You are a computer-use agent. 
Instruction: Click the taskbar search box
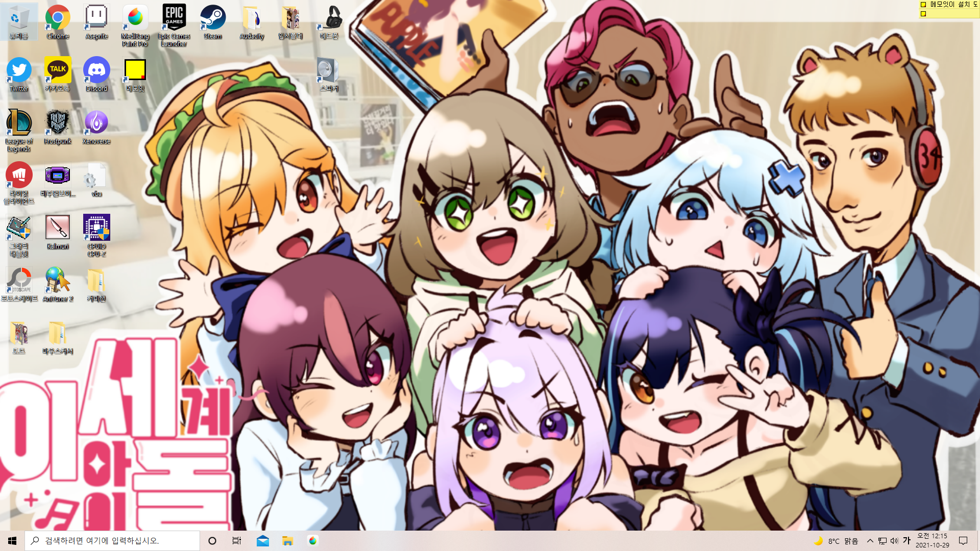tap(112, 541)
